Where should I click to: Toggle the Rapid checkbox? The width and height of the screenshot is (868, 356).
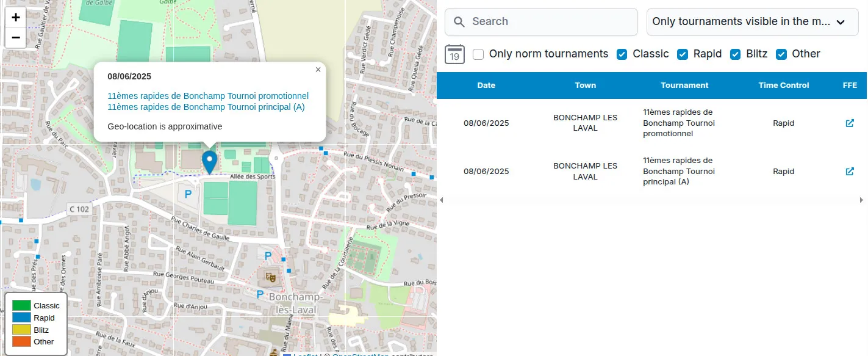(x=683, y=54)
